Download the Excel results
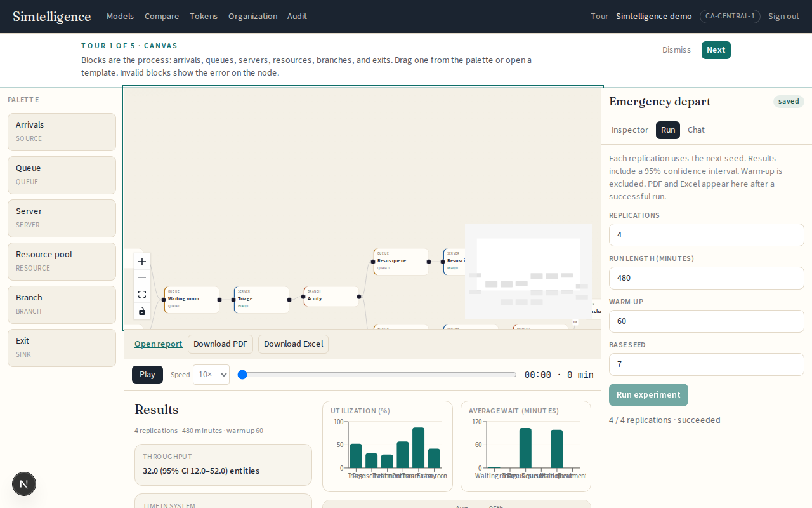Image resolution: width=812 pixels, height=508 pixels. click(293, 344)
